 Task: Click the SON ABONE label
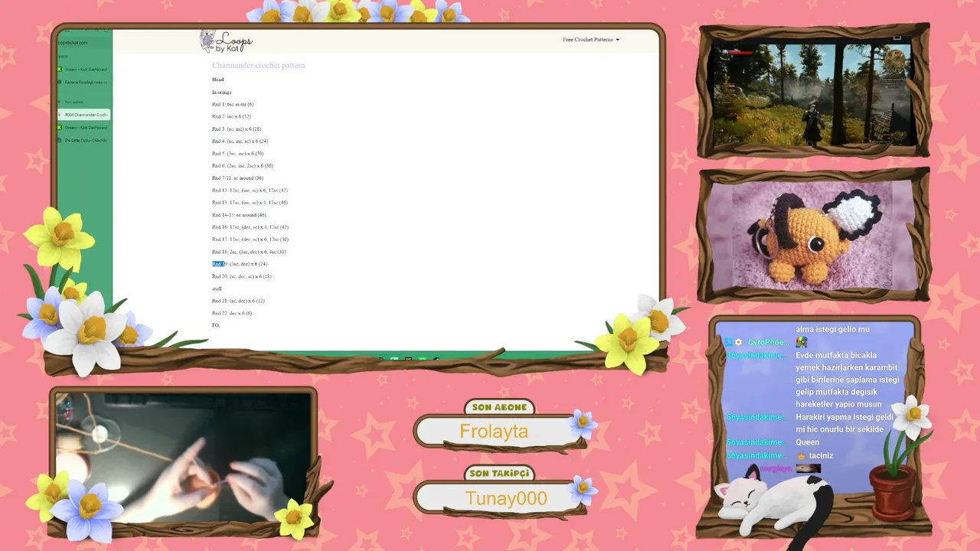(x=499, y=407)
